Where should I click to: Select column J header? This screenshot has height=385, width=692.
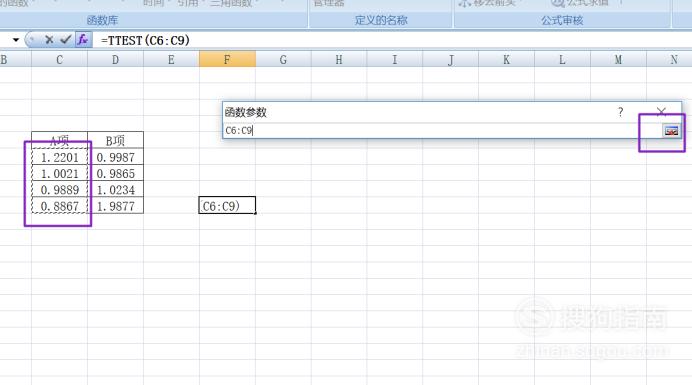(451, 59)
